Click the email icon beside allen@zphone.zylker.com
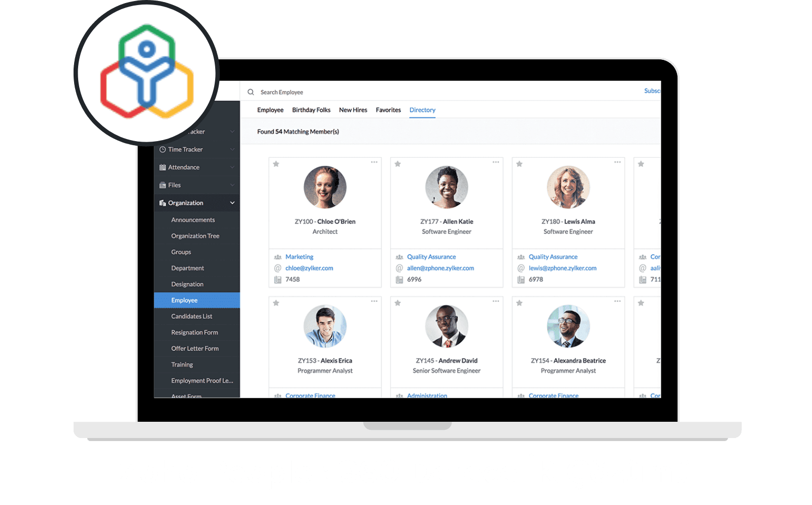Viewport: 812px width, 505px height. (x=399, y=268)
